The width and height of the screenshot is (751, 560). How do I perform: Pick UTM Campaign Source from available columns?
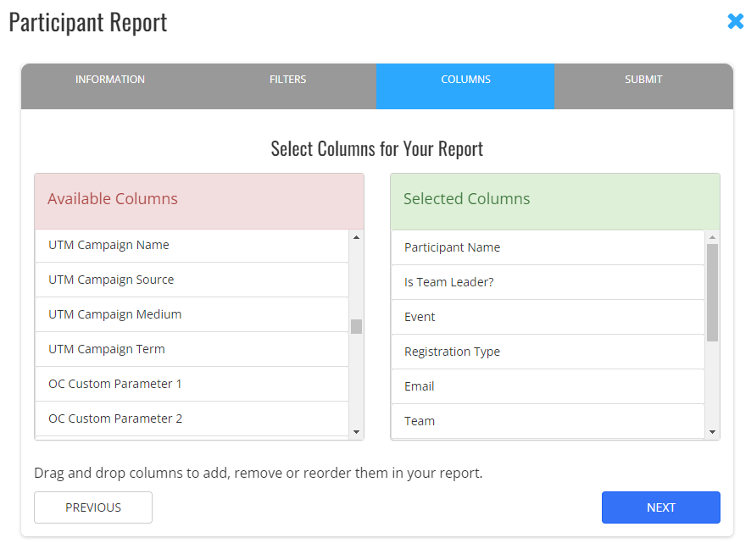[x=192, y=280]
